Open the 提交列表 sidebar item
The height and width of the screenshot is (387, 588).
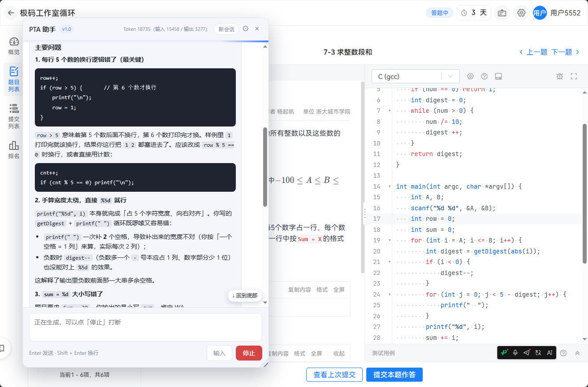point(14,116)
